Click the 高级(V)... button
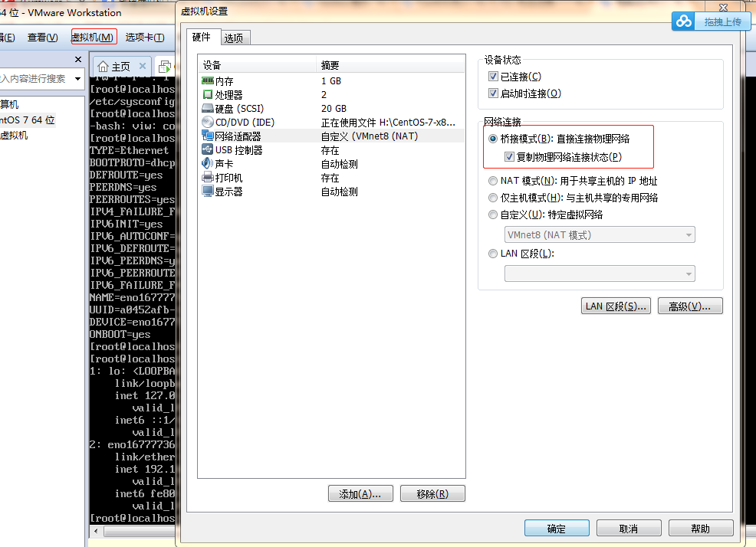 [x=690, y=306]
